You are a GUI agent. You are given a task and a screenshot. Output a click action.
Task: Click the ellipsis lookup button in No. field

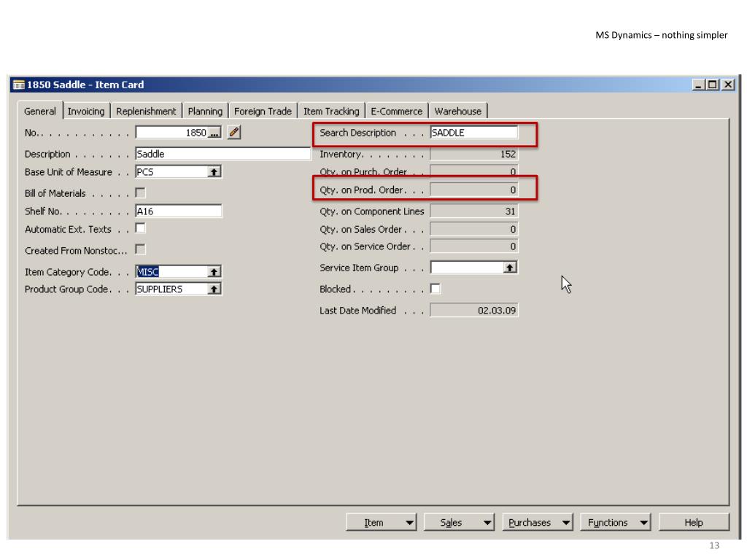[214, 133]
